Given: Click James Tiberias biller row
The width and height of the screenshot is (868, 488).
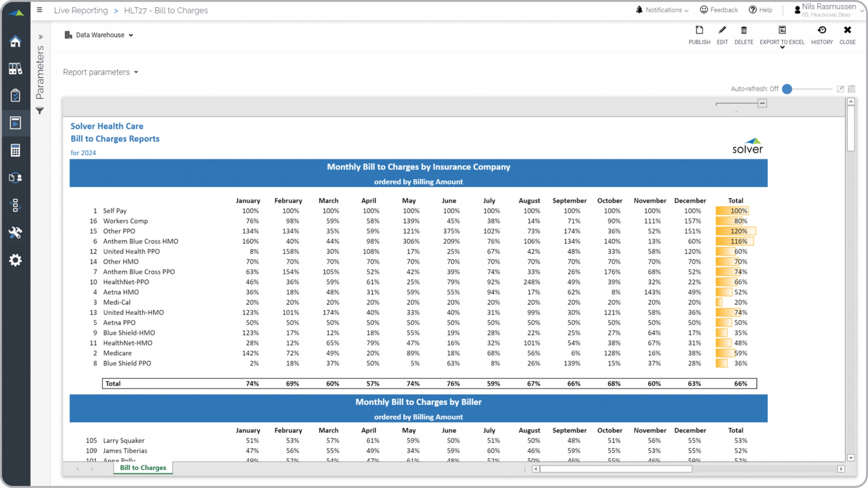Looking at the screenshot, I should [125, 451].
